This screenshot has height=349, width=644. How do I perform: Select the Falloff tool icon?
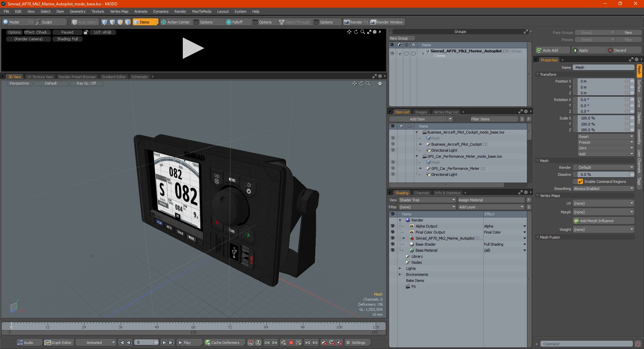click(x=229, y=22)
